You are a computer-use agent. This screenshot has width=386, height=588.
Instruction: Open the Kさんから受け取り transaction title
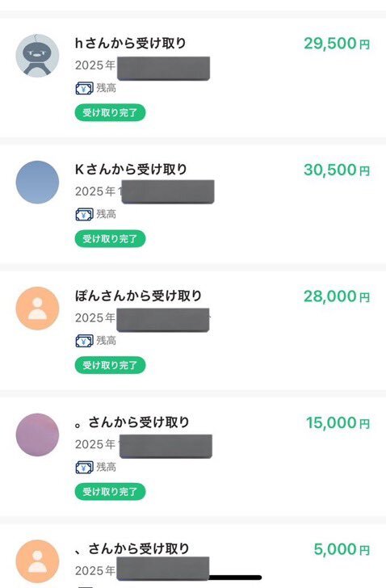tap(131, 170)
